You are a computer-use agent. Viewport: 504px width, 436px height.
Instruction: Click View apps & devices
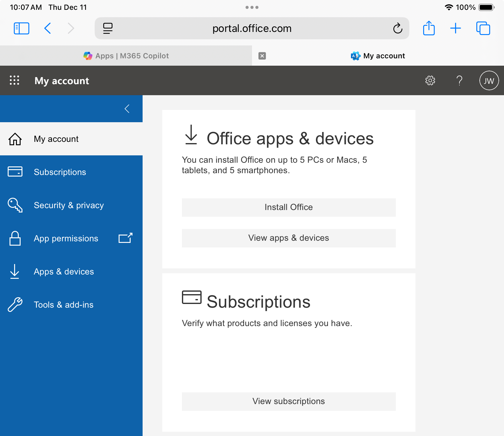click(288, 238)
